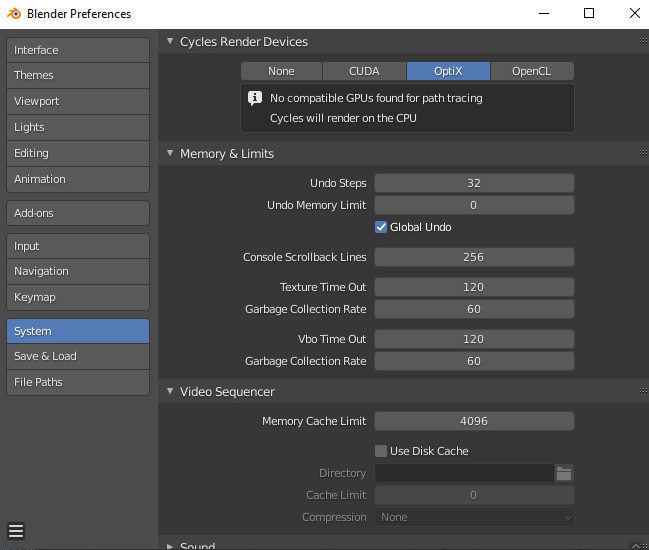Go to the Lights tab

[78, 127]
